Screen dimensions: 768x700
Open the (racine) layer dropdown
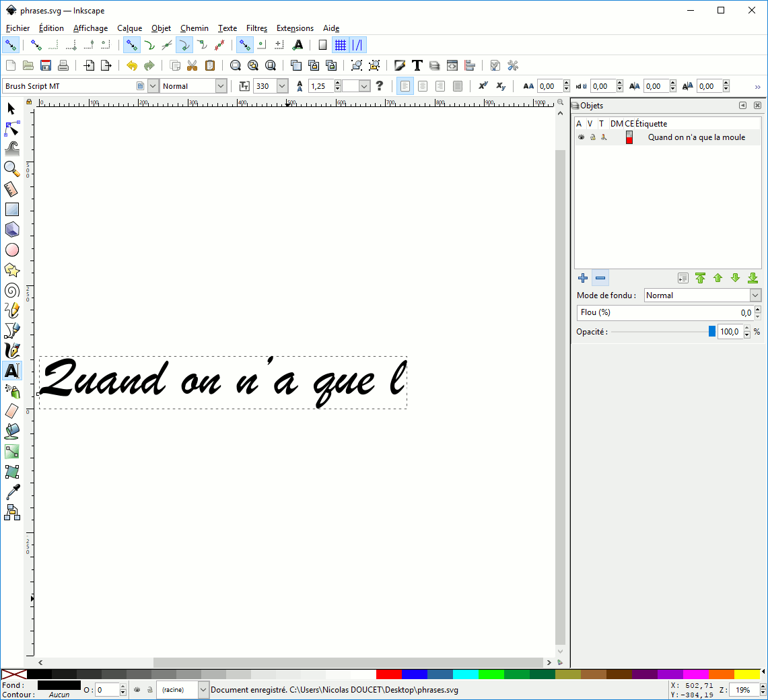[x=203, y=690]
